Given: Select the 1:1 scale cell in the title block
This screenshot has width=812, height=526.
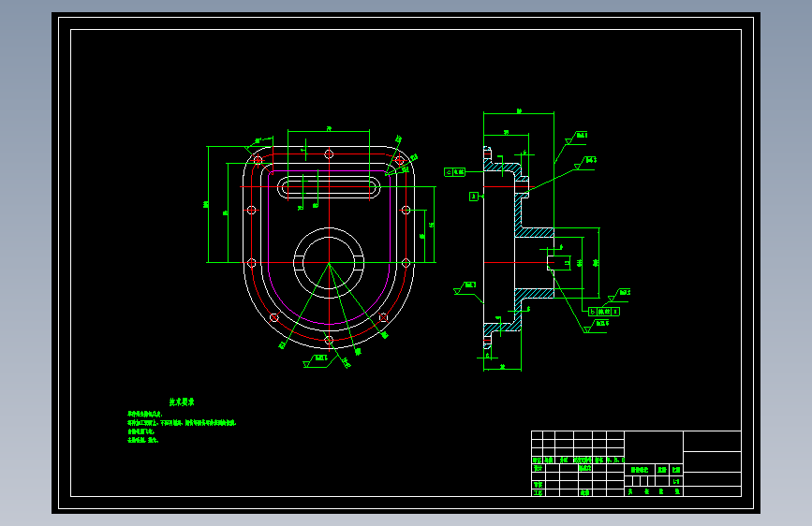Looking at the screenshot, I should tap(676, 481).
